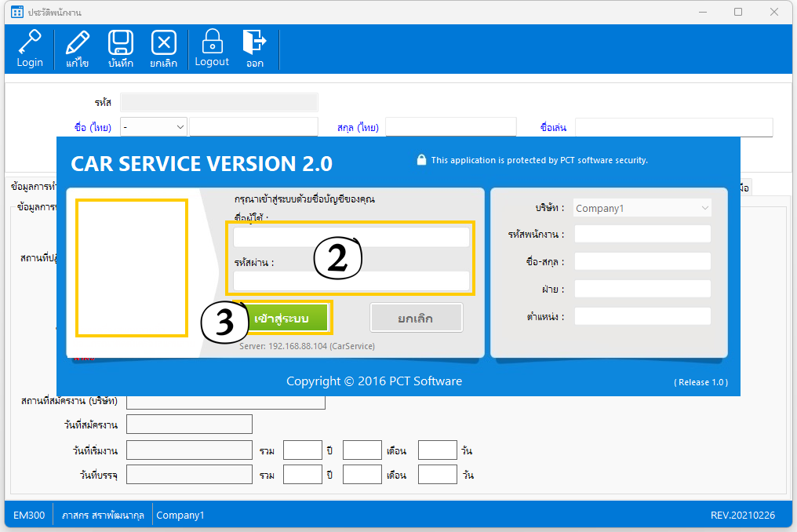Click the pencil edit icon in toolbar
Viewport: 797px width, 532px height.
(x=77, y=42)
